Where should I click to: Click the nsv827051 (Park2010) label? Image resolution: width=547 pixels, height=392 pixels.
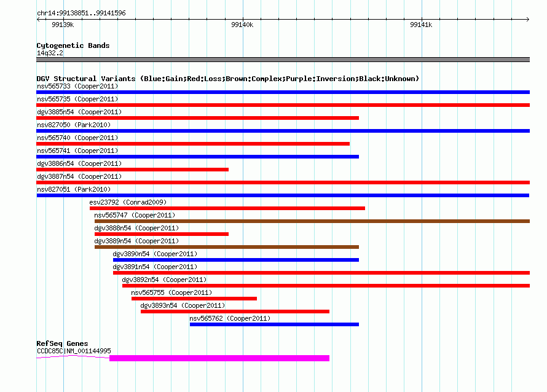point(74,189)
